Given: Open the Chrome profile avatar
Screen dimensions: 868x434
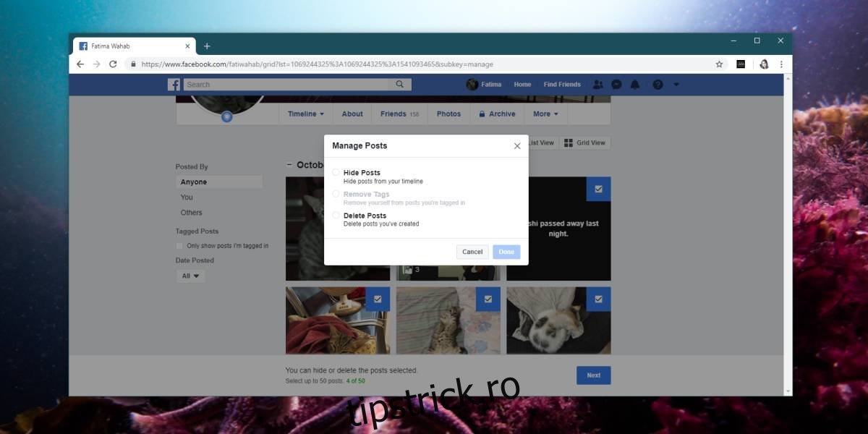Looking at the screenshot, I should tap(764, 64).
